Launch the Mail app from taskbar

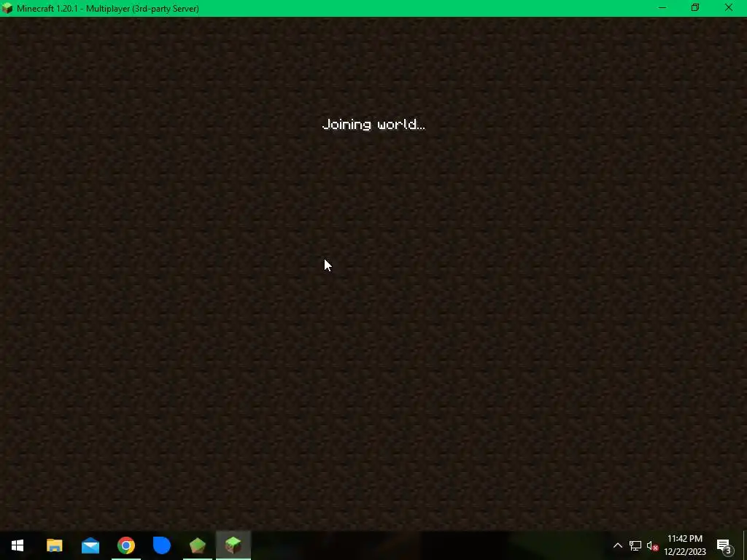pos(90,545)
